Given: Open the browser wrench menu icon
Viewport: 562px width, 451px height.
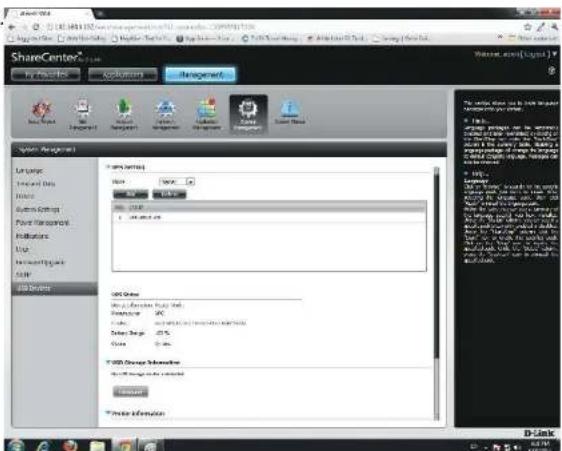Looking at the screenshot, I should tap(554, 27).
